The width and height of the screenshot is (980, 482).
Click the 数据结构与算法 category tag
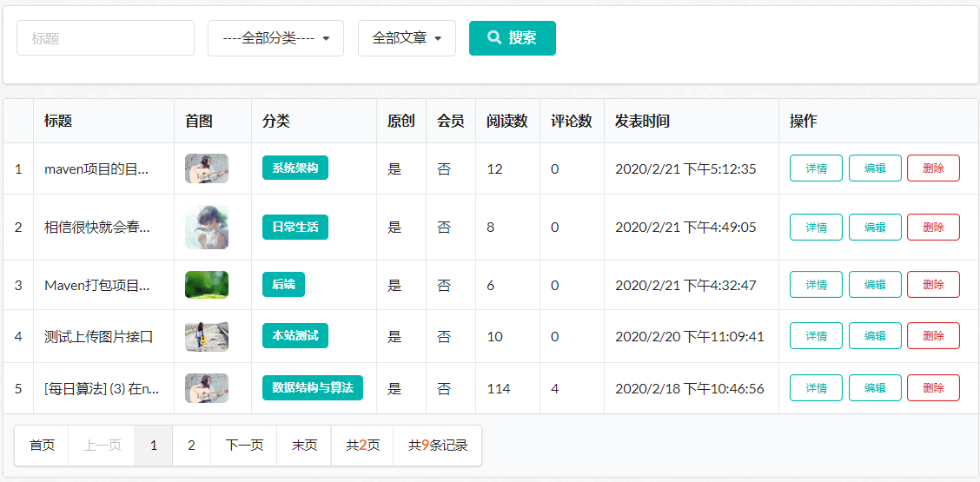point(313,387)
